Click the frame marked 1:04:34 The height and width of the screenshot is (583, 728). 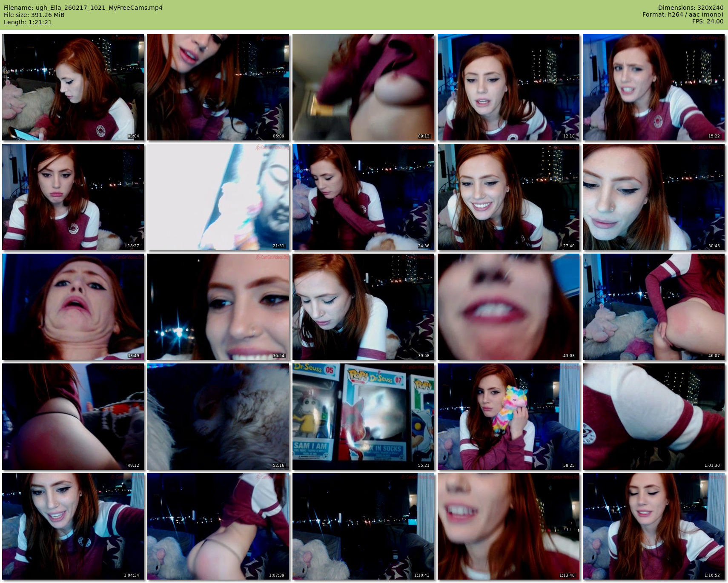point(73,526)
